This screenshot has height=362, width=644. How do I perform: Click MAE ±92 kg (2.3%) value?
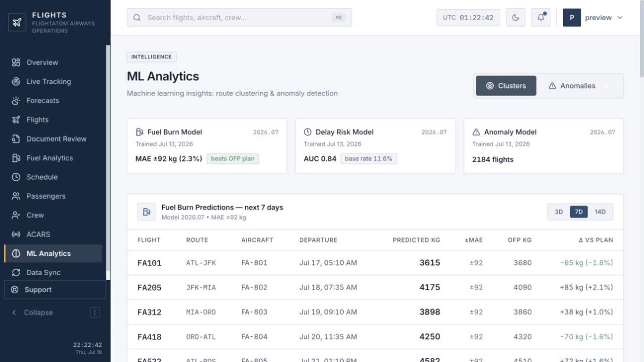click(169, 159)
